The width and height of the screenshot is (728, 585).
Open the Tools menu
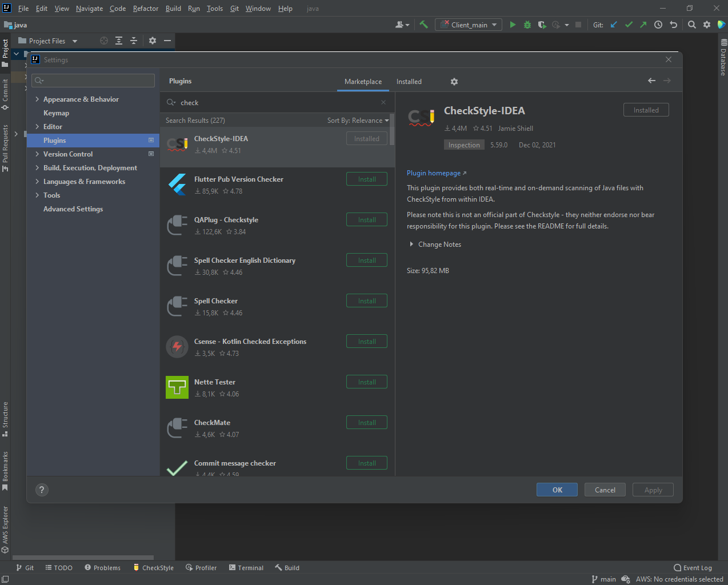(215, 9)
